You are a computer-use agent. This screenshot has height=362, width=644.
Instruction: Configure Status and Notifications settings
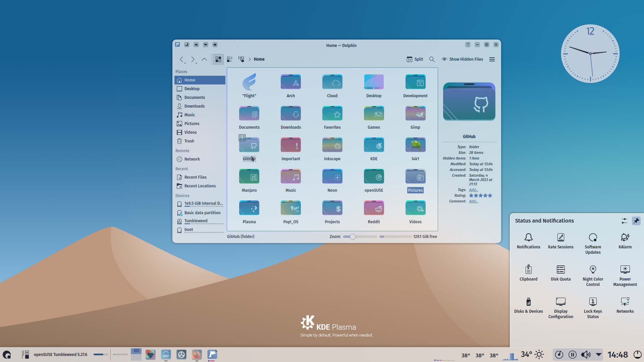coord(624,221)
